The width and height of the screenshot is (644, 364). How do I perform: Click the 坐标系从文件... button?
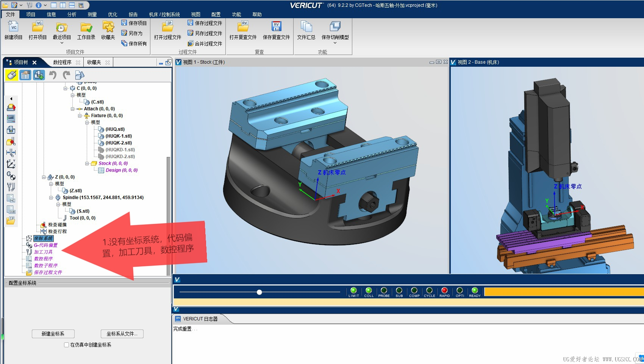[x=122, y=334]
